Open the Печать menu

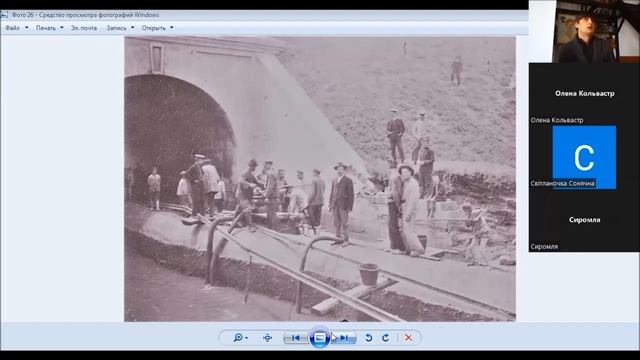[x=46, y=28]
